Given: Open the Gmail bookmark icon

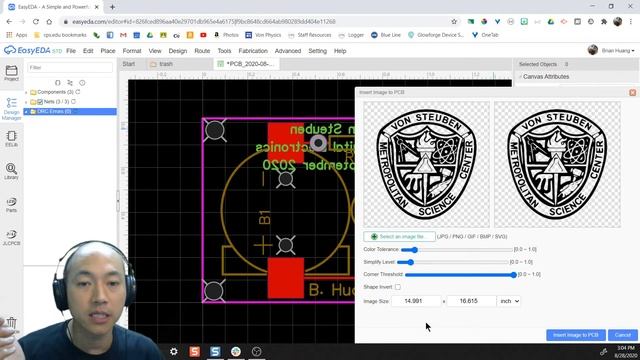Looking at the screenshot, I should pyautogui.click(x=123, y=35).
